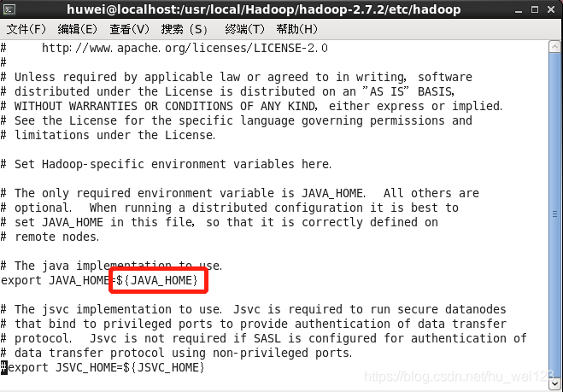
Task: Click 'optional. When running a distributed' line
Action: click(230, 208)
